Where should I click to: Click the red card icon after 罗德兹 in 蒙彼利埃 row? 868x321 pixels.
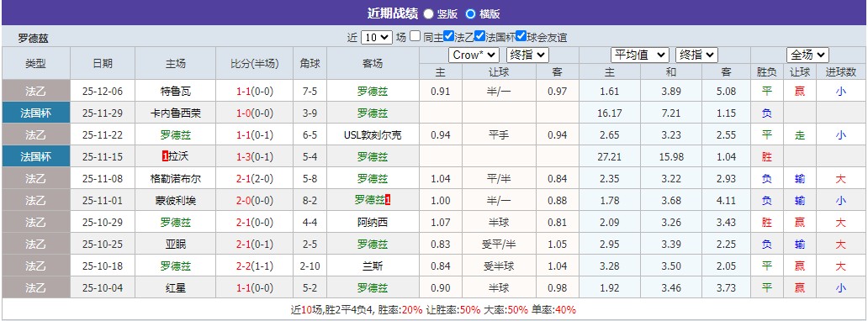(388, 200)
